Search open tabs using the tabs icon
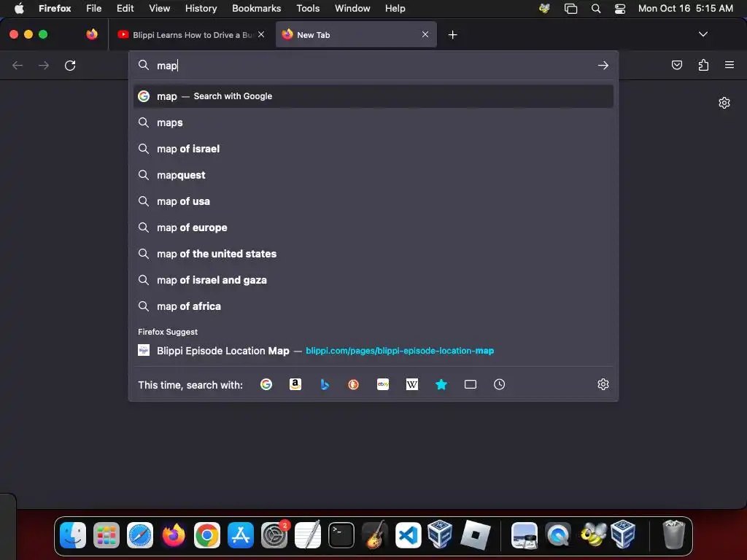Viewport: 747px width, 560px height. [471, 384]
